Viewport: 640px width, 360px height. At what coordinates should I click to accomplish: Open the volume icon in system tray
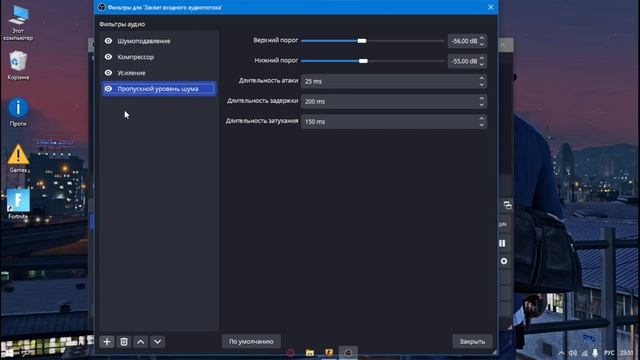click(x=573, y=353)
